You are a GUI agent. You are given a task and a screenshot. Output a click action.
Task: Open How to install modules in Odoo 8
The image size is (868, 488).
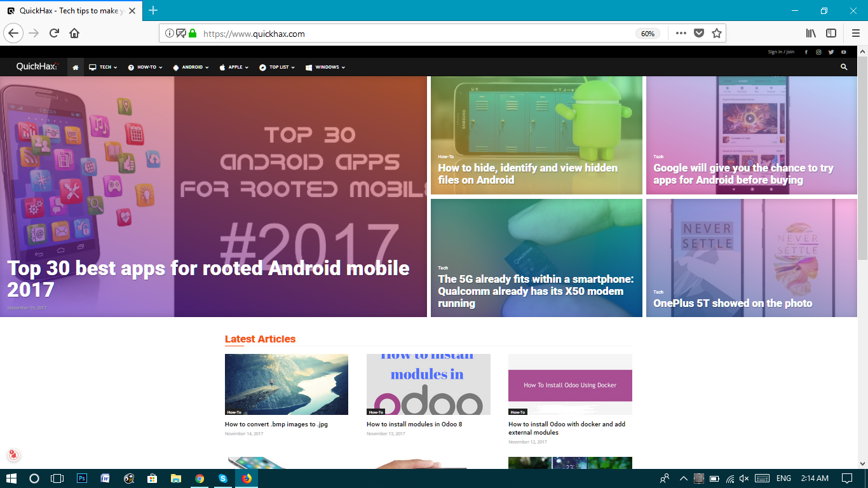pos(414,424)
